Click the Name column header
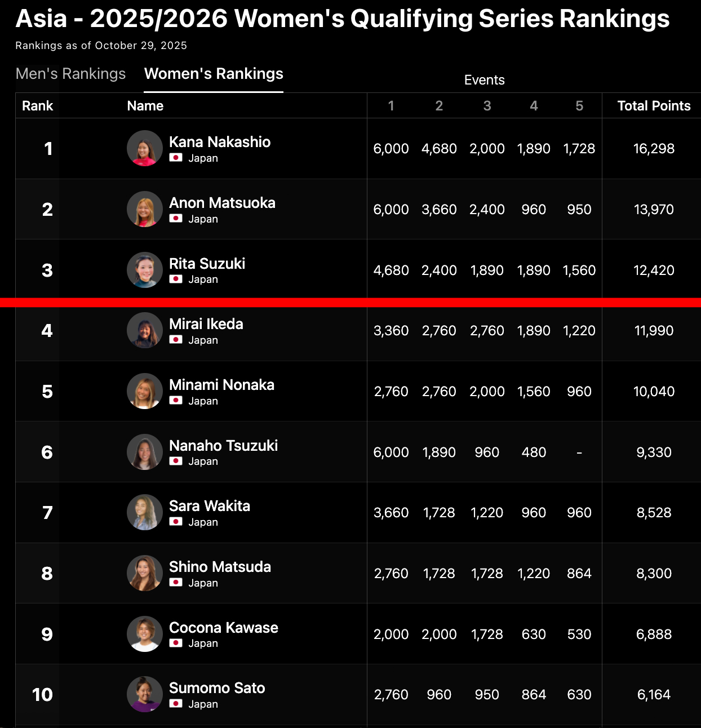Image resolution: width=701 pixels, height=728 pixels. (145, 106)
